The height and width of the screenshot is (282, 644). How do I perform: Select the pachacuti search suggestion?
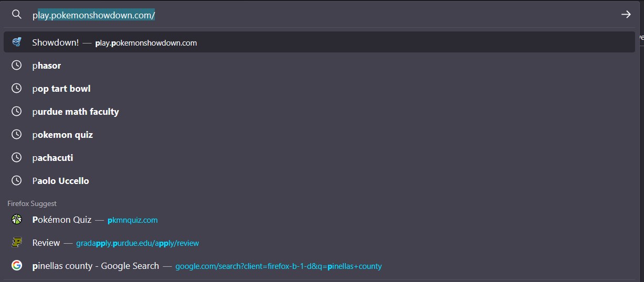coord(319,158)
